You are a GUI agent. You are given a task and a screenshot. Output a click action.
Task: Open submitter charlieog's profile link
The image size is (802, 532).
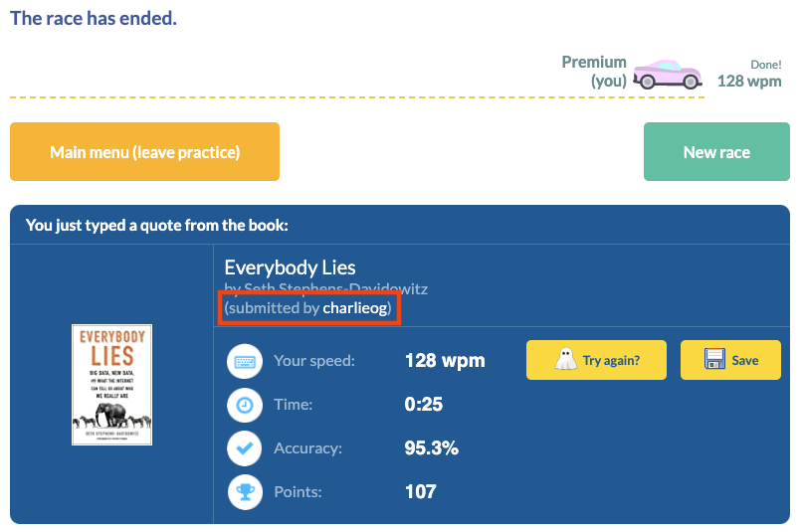coord(359,308)
